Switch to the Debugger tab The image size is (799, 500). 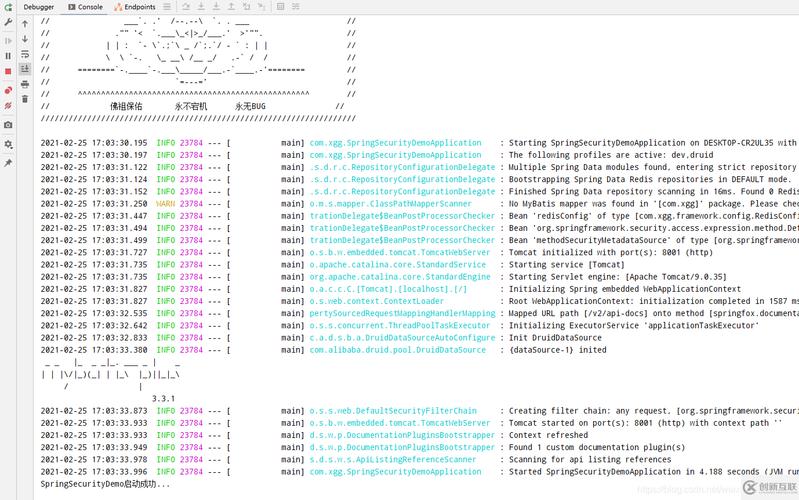pos(39,7)
